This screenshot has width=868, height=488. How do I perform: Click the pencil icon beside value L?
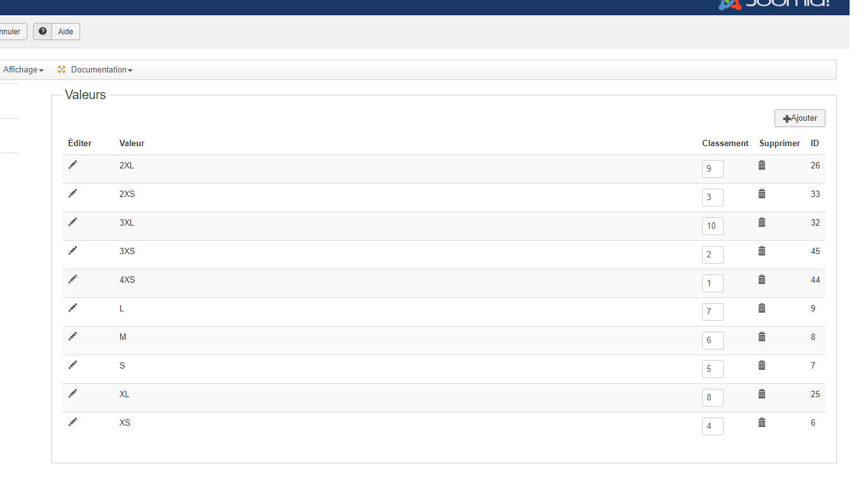coord(73,308)
